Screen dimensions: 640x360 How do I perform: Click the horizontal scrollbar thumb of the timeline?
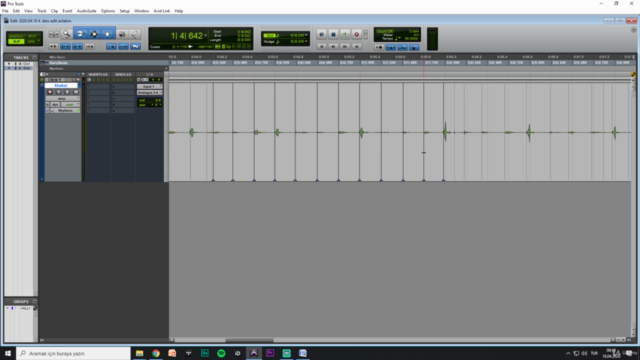point(249,340)
